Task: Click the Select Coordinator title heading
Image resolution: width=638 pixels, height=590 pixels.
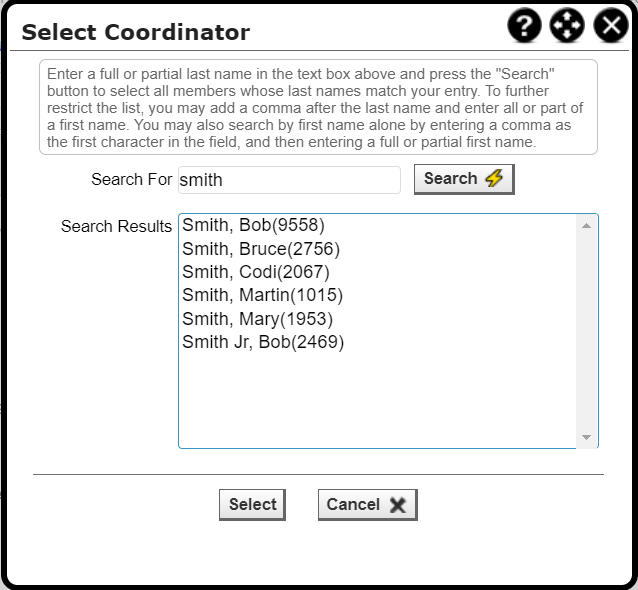Action: pyautogui.click(x=136, y=33)
